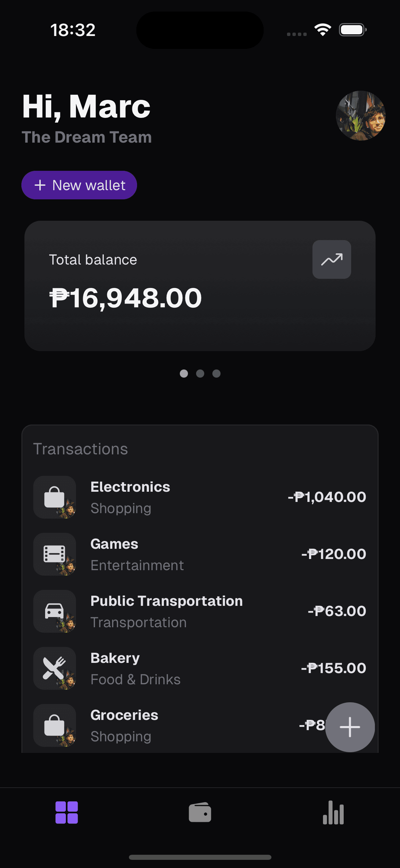Open the wallet tab icon

(x=200, y=812)
